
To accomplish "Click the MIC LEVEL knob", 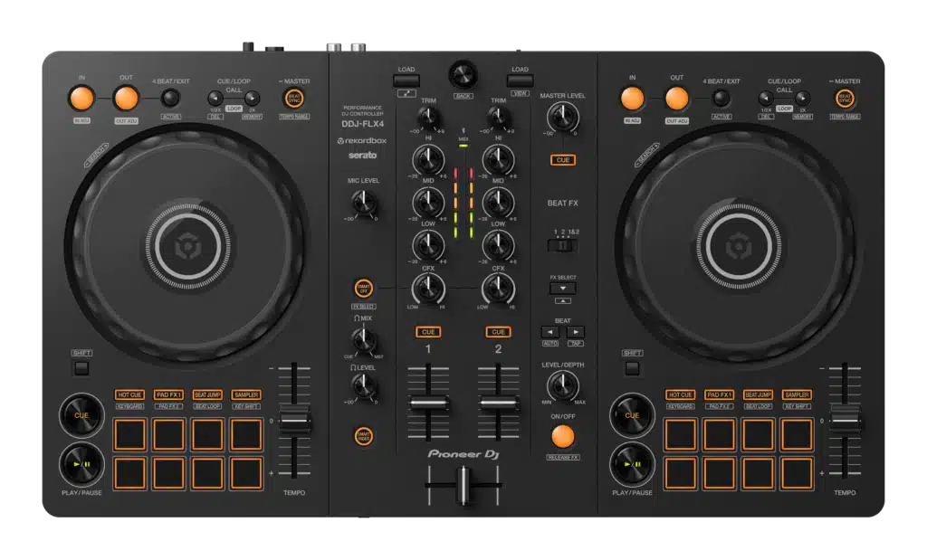I will pyautogui.click(x=364, y=204).
